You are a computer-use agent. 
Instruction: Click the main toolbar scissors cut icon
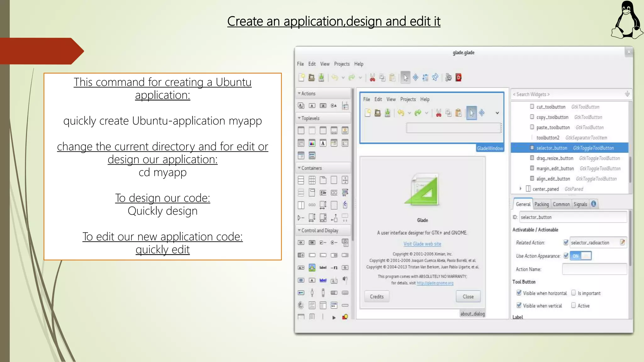pyautogui.click(x=372, y=77)
